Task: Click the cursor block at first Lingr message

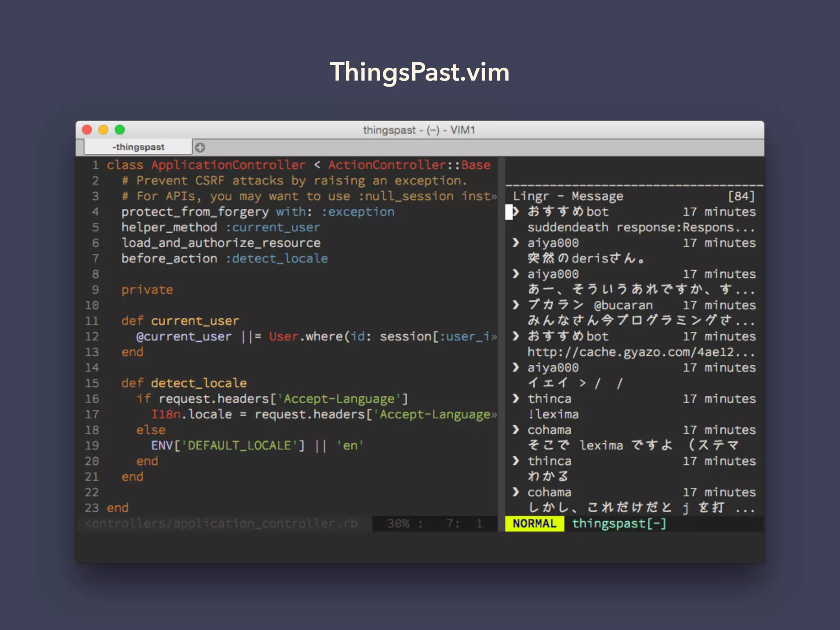Action: pyautogui.click(x=509, y=212)
